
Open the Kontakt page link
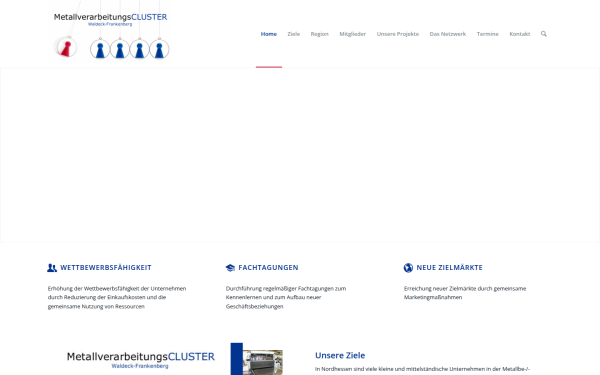(520, 34)
